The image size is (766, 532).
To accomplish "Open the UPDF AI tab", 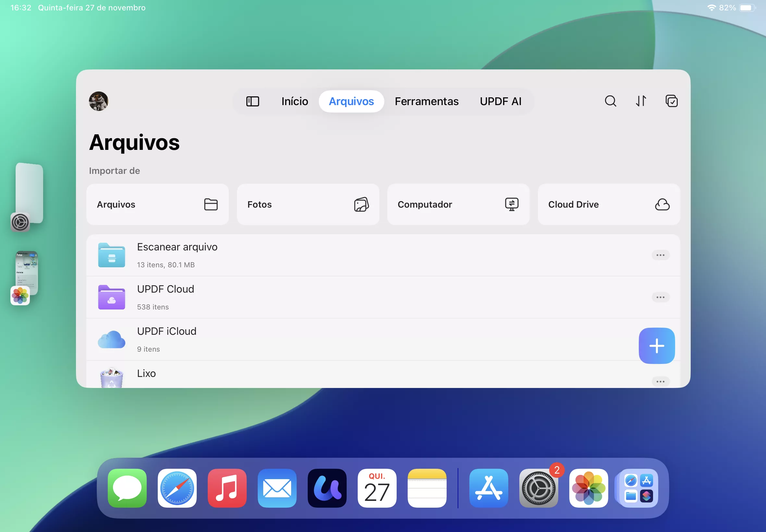I will 500,101.
